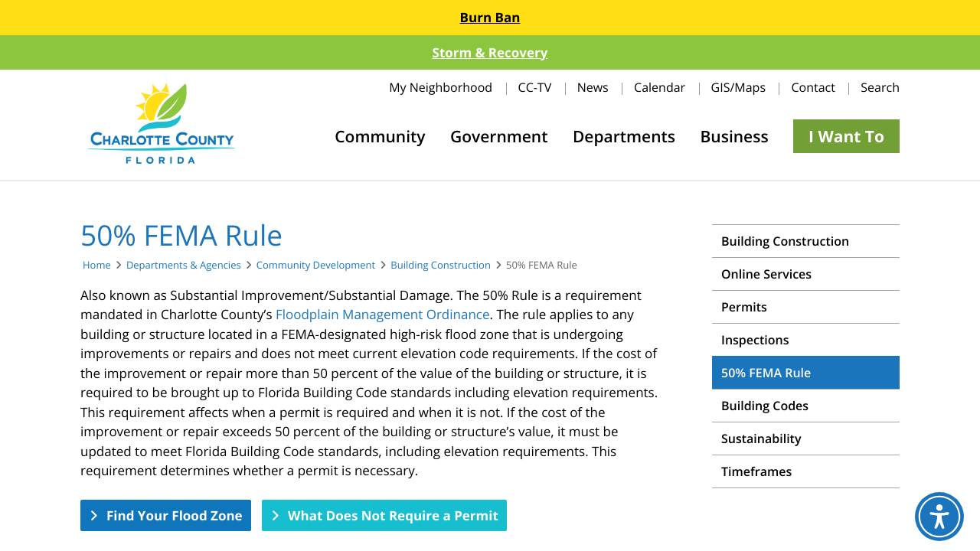Click the chevron before What Does Not Require a Permit
This screenshot has width=980, height=551.
[276, 515]
